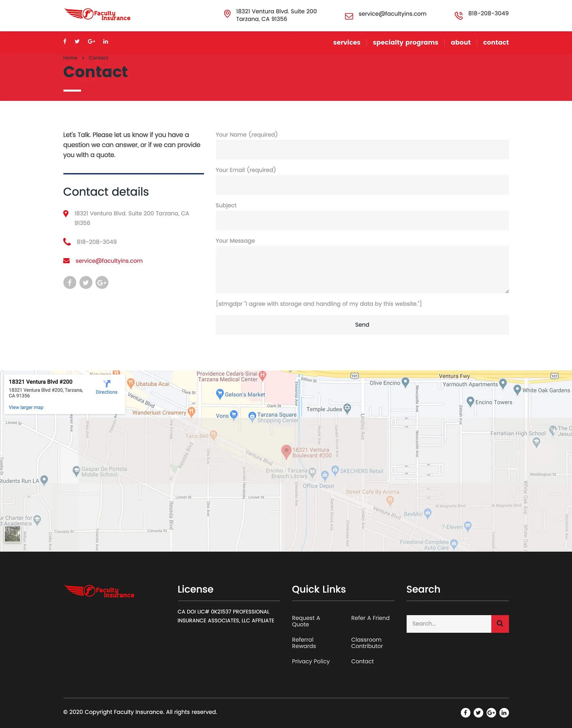
Task: Click Home in the breadcrumb trail
Action: [70, 58]
